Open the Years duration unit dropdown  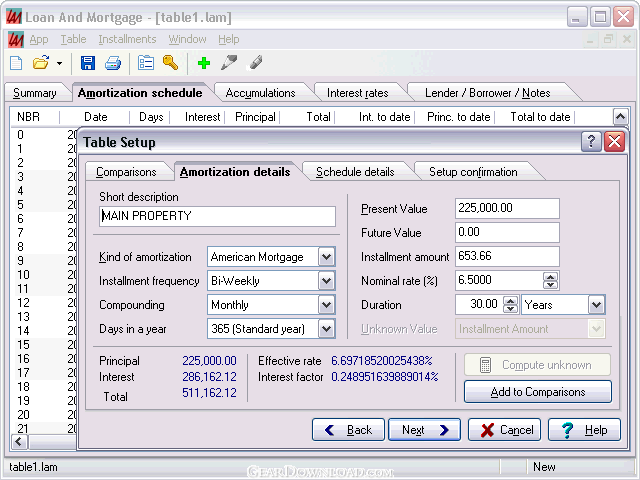click(x=597, y=305)
